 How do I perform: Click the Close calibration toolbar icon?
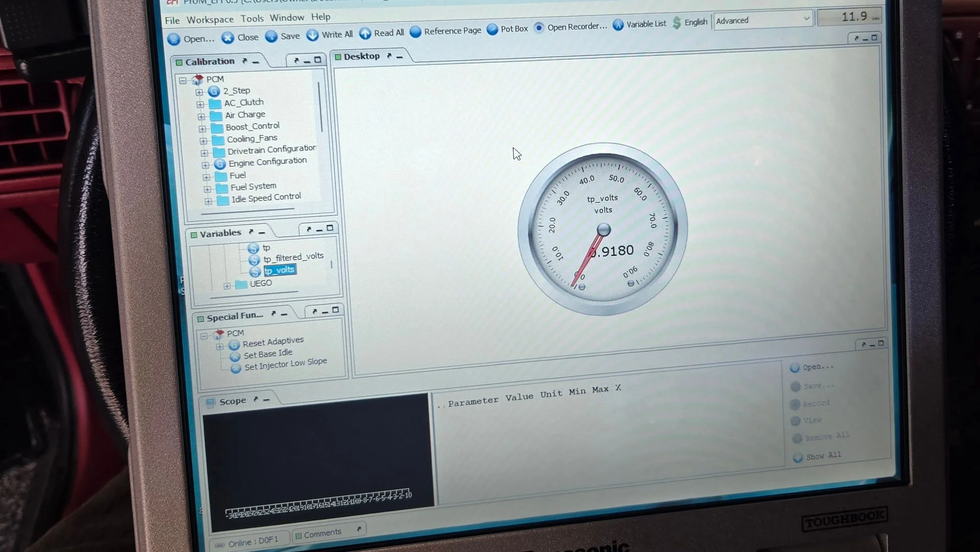point(228,38)
